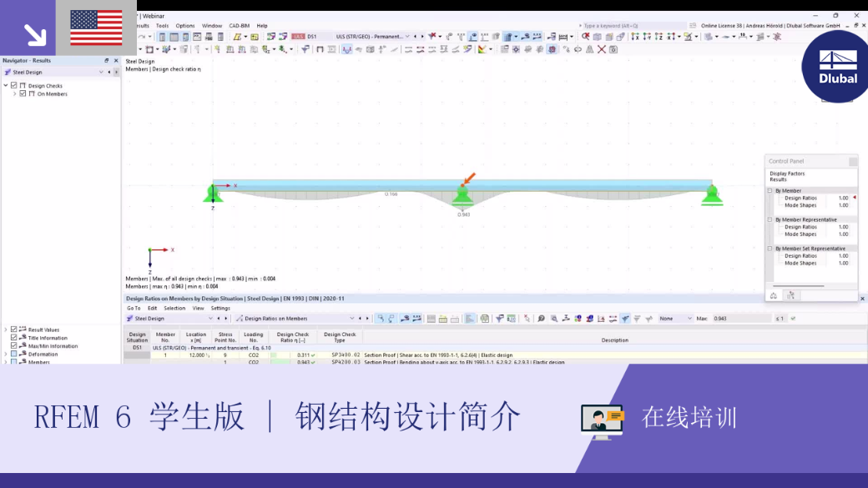Click the keyword search field
Screen dimensions: 868x488
pos(633,26)
